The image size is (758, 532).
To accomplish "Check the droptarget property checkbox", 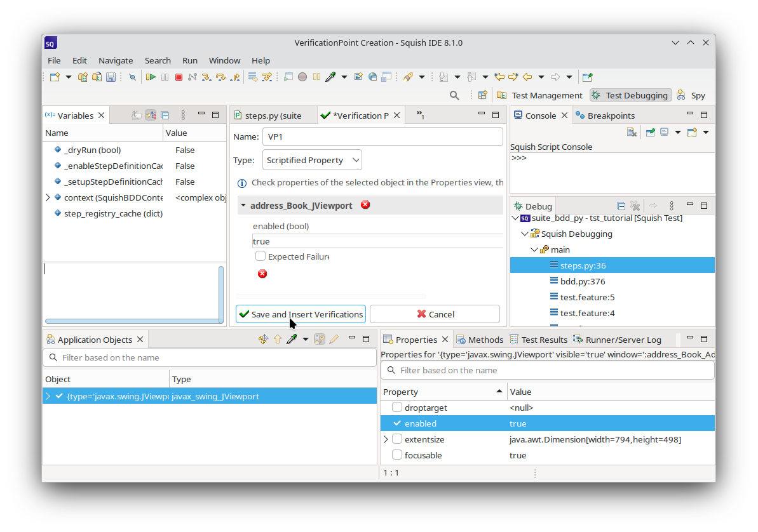I will pyautogui.click(x=397, y=408).
